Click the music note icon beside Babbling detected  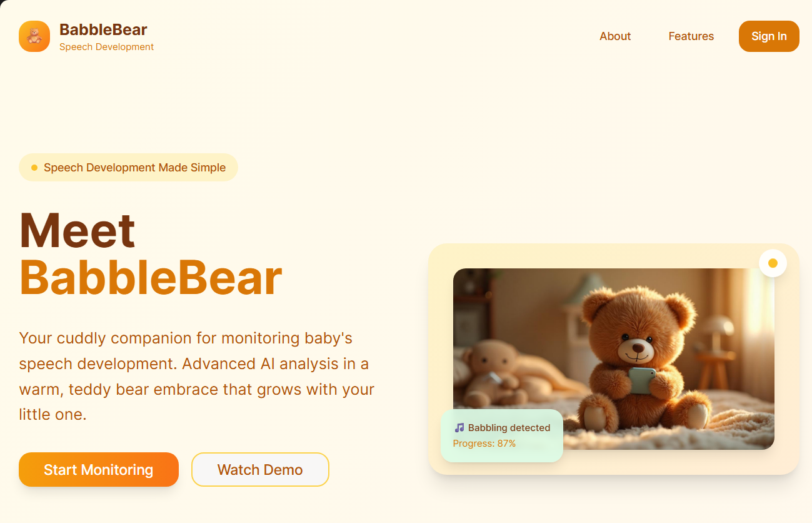pos(459,428)
